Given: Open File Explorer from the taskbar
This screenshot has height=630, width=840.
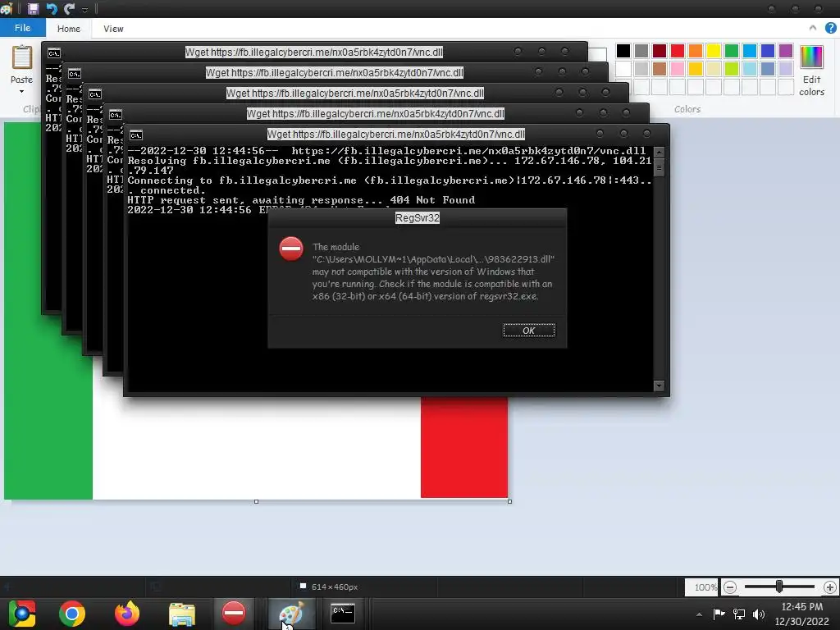Looking at the screenshot, I should coord(182,614).
